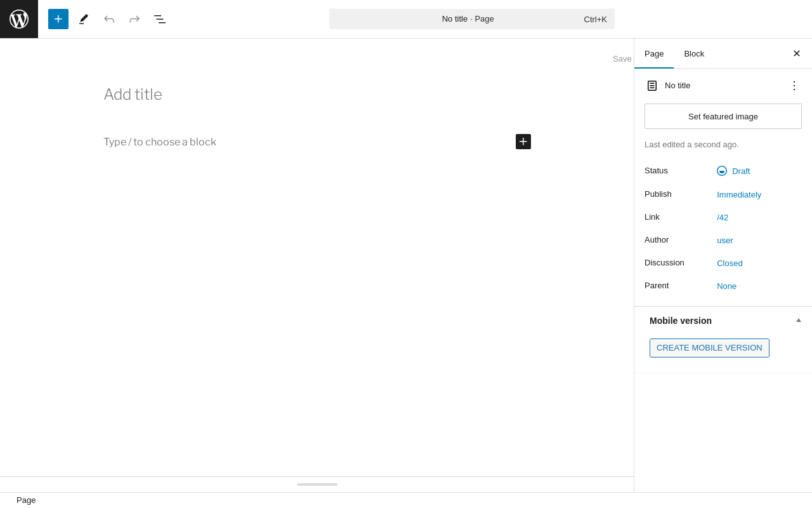Open Document Overview list icon
The height and width of the screenshot is (508, 812).
(x=160, y=19)
